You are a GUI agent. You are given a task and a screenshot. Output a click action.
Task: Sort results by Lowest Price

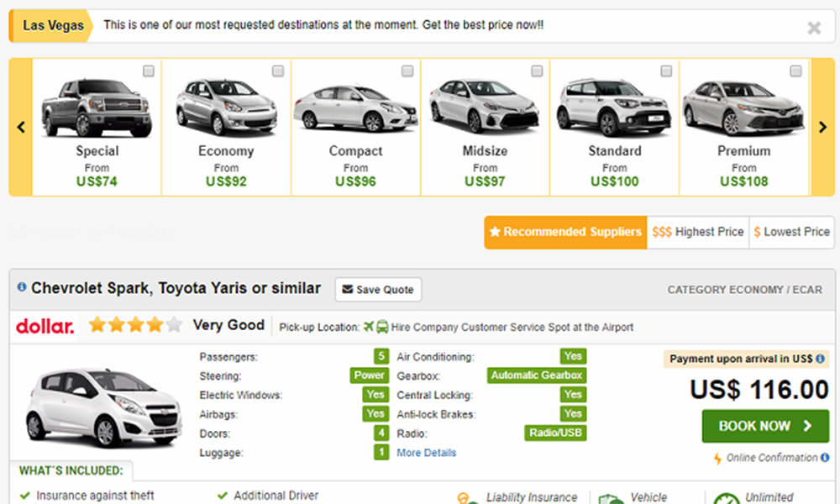[x=791, y=232]
